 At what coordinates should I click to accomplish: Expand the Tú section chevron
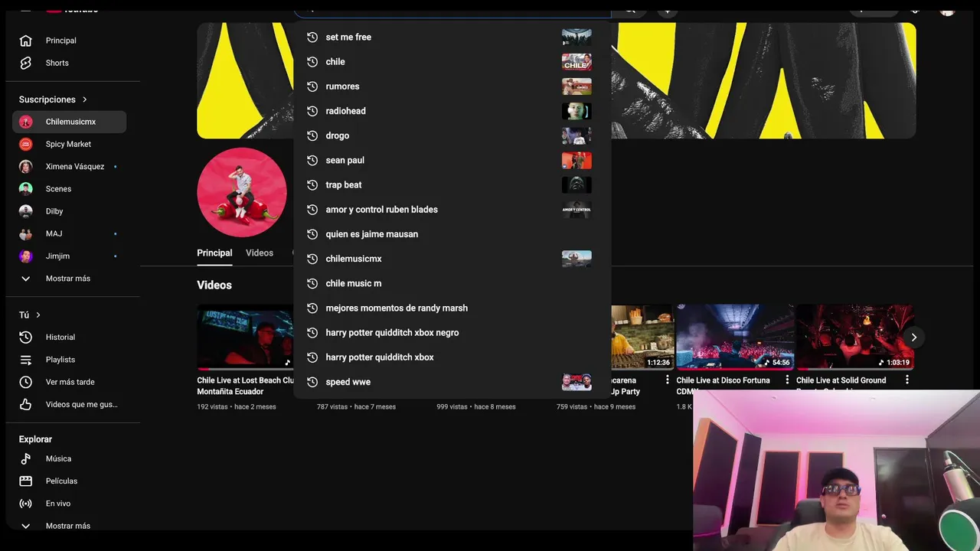(38, 315)
